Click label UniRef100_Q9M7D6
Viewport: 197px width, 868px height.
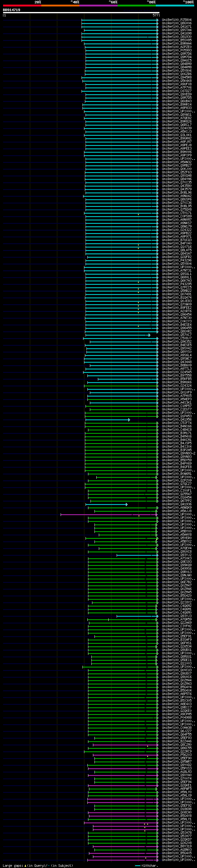coord(176,54)
